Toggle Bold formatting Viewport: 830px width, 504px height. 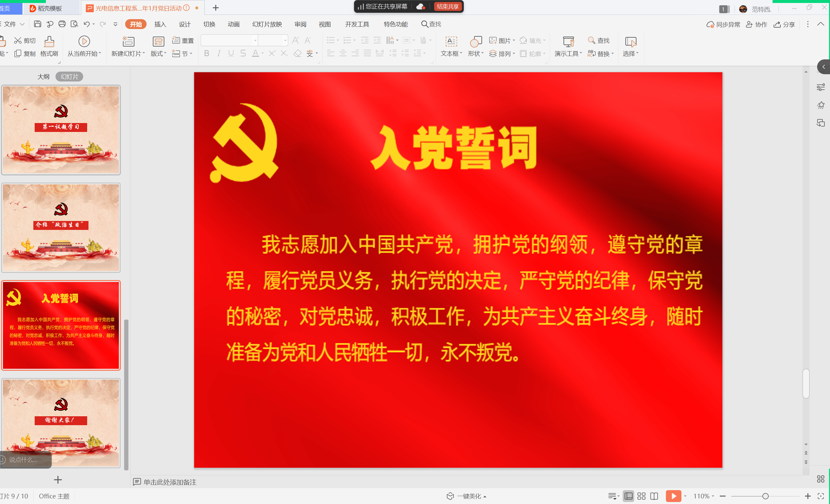pos(206,53)
